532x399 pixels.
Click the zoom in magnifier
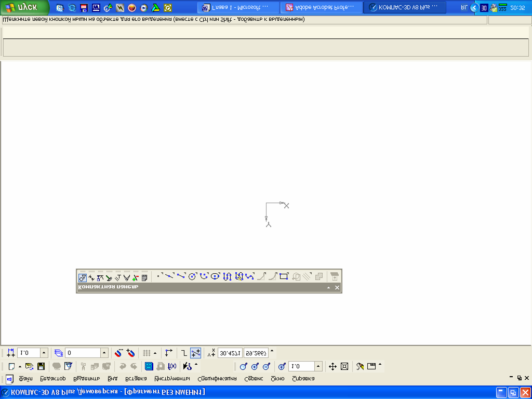pyautogui.click(x=255, y=366)
